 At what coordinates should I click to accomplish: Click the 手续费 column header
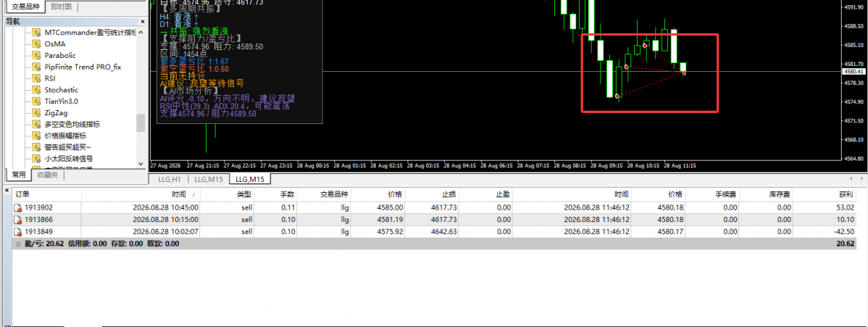point(713,194)
